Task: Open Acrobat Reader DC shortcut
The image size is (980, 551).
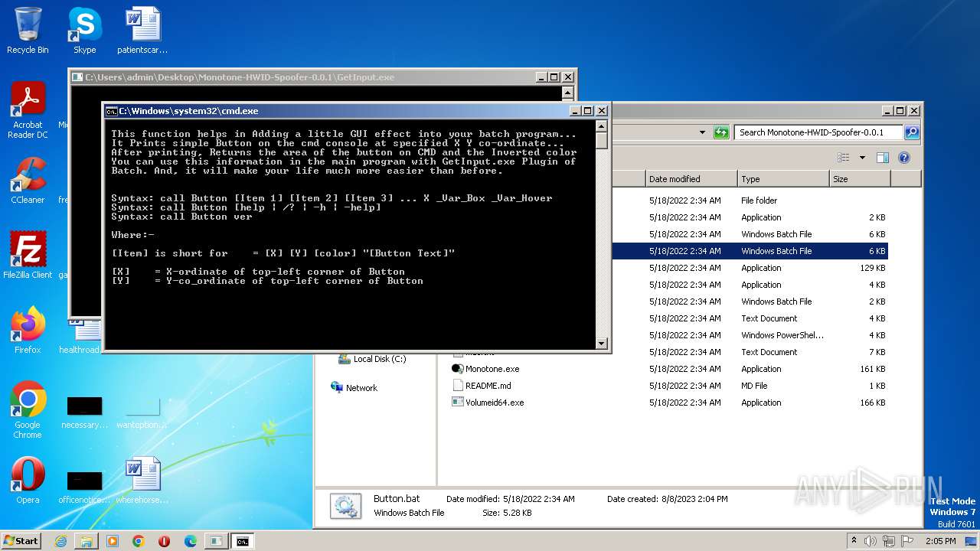Action: 28,111
